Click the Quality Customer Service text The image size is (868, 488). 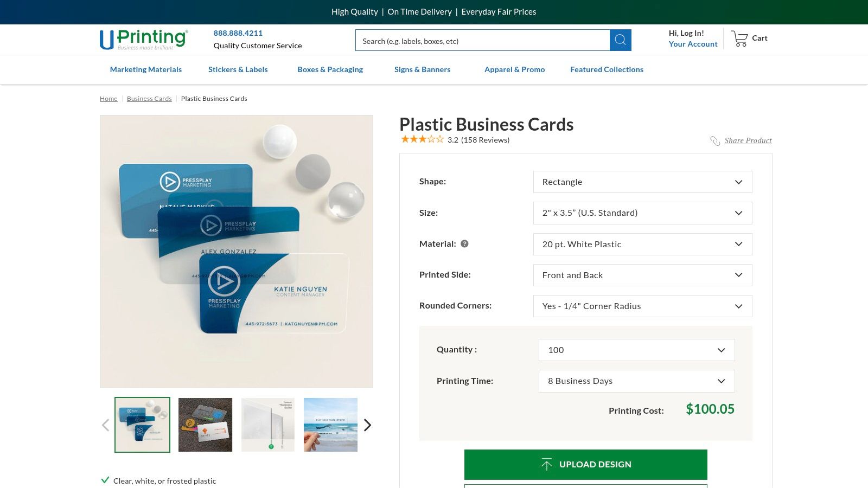(x=258, y=46)
